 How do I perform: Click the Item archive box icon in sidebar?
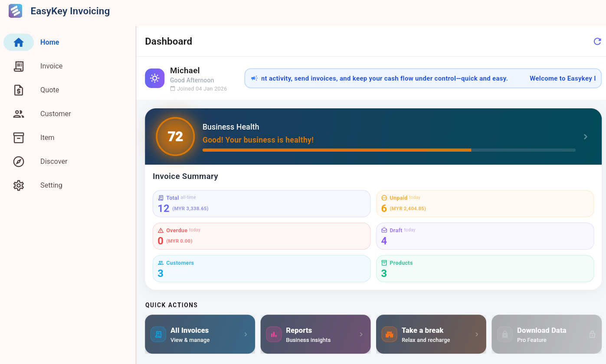(19, 137)
